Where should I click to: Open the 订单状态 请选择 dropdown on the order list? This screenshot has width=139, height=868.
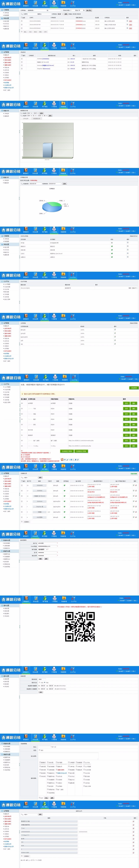point(60,14)
